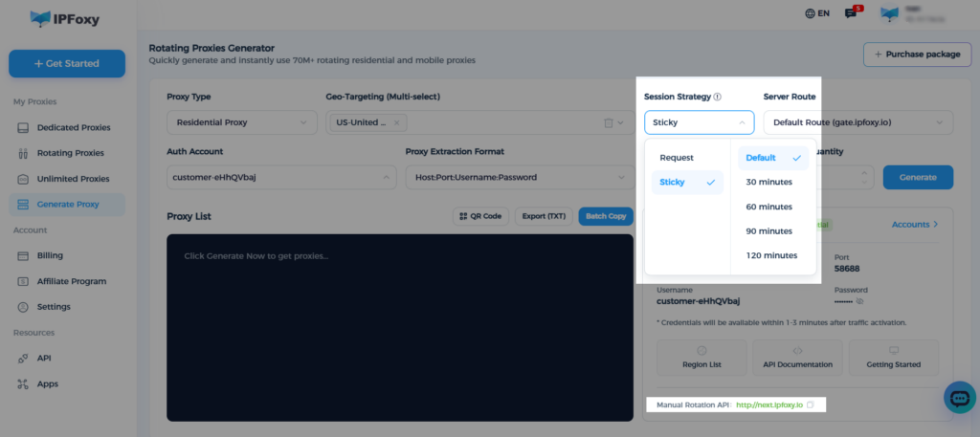Click the Batch Copy button
The height and width of the screenshot is (437, 980).
click(x=606, y=217)
